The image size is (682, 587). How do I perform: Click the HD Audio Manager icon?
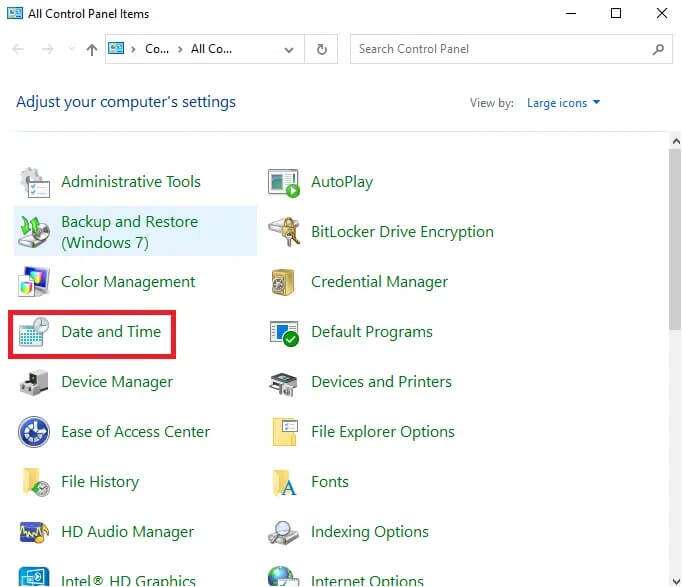(x=34, y=532)
